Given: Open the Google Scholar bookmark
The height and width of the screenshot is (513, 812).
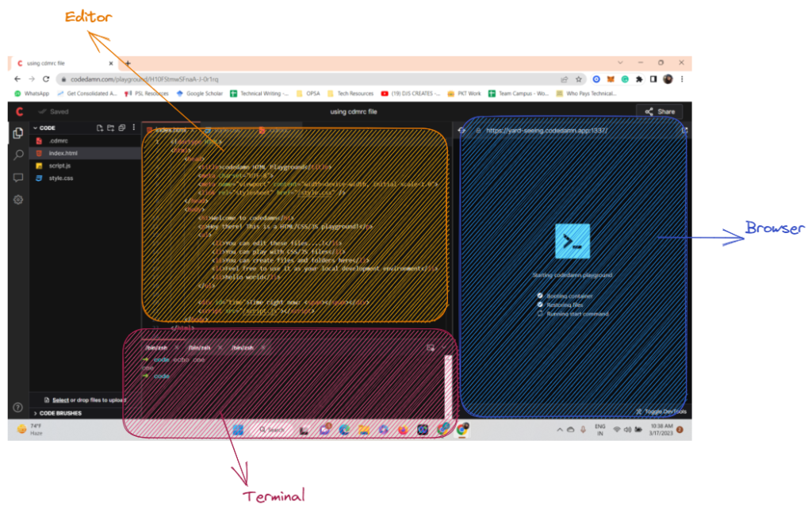Looking at the screenshot, I should point(199,94).
